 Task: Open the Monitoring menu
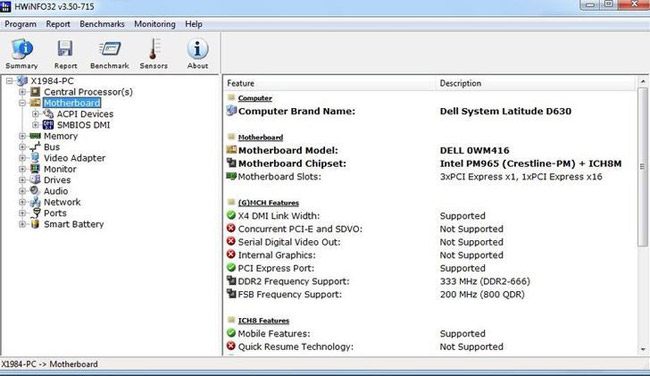[x=155, y=24]
